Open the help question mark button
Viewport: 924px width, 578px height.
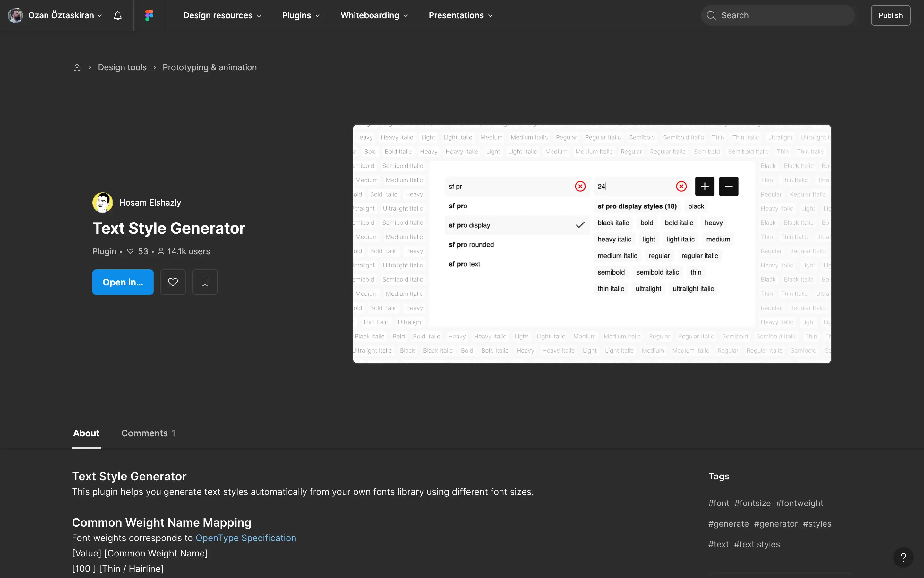(x=903, y=557)
